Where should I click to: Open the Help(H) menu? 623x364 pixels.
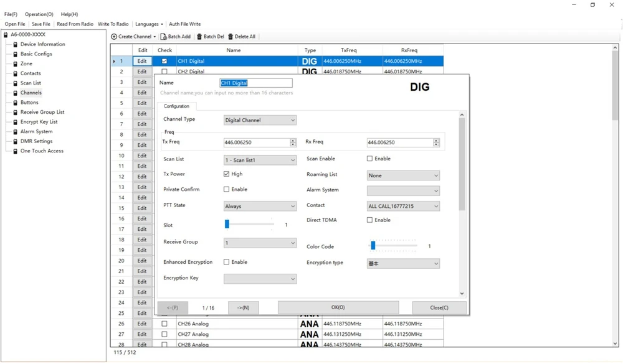pos(69,14)
